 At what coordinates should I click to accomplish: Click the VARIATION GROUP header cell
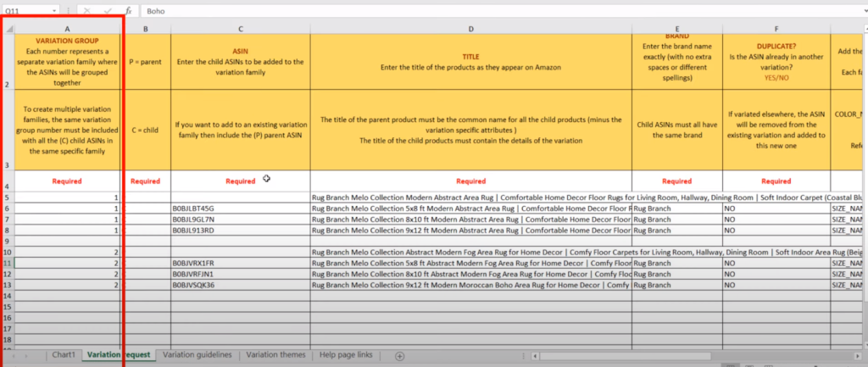coord(67,61)
